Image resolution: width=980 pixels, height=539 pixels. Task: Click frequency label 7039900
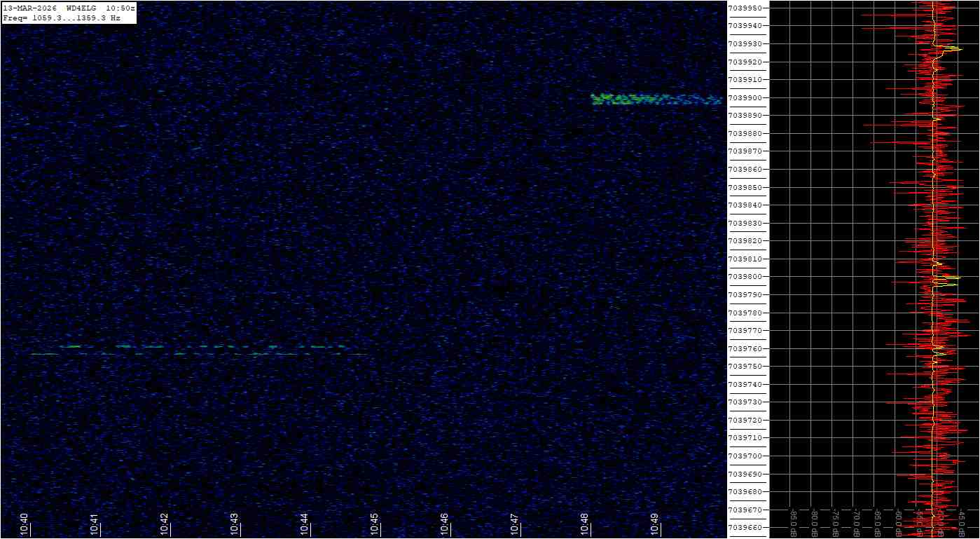745,98
